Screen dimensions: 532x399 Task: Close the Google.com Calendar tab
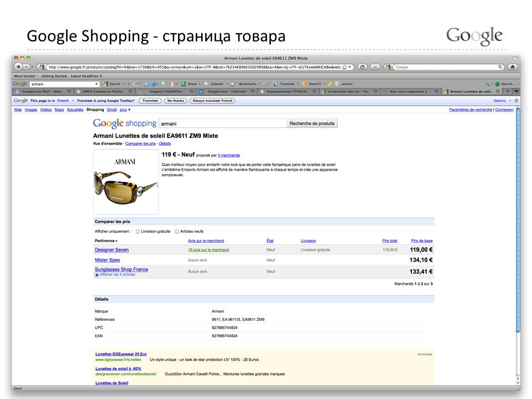[x=253, y=91]
